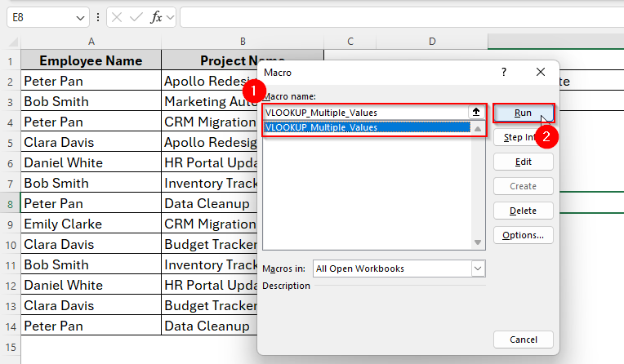The width and height of the screenshot is (624, 364).
Task: Click the formula bar cancel X icon
Action: pyautogui.click(x=117, y=17)
